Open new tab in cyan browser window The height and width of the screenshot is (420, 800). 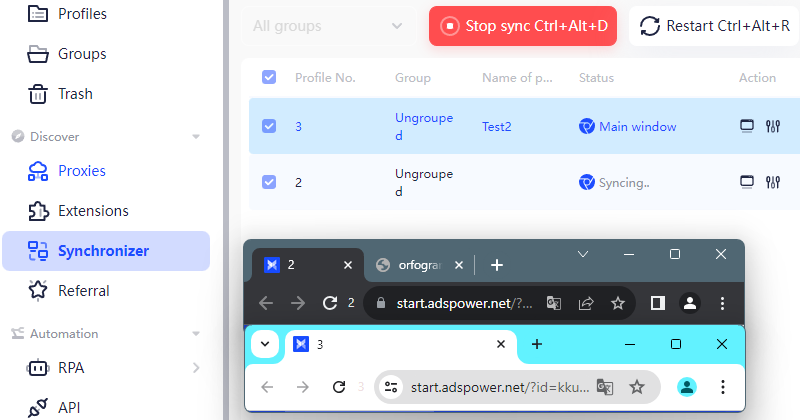[536, 344]
